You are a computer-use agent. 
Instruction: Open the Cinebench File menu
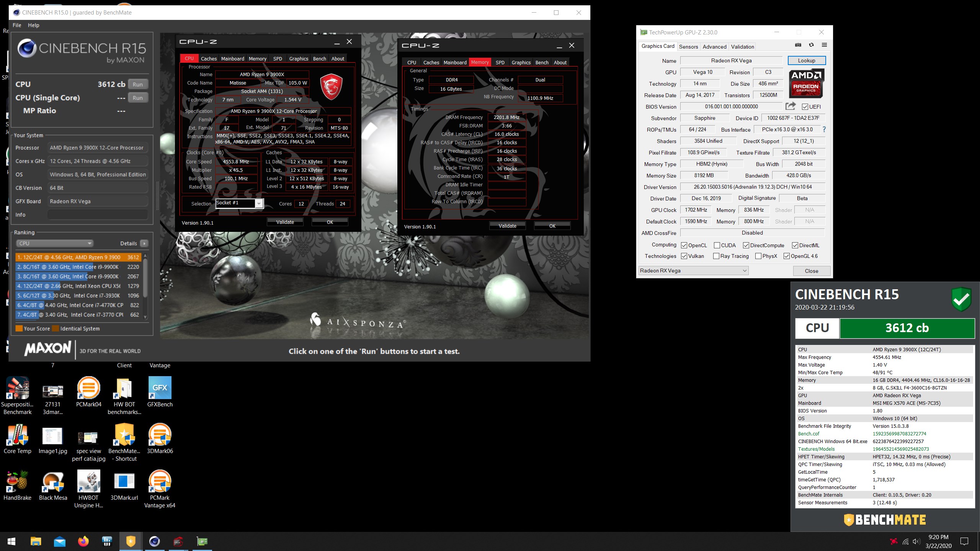click(x=17, y=25)
